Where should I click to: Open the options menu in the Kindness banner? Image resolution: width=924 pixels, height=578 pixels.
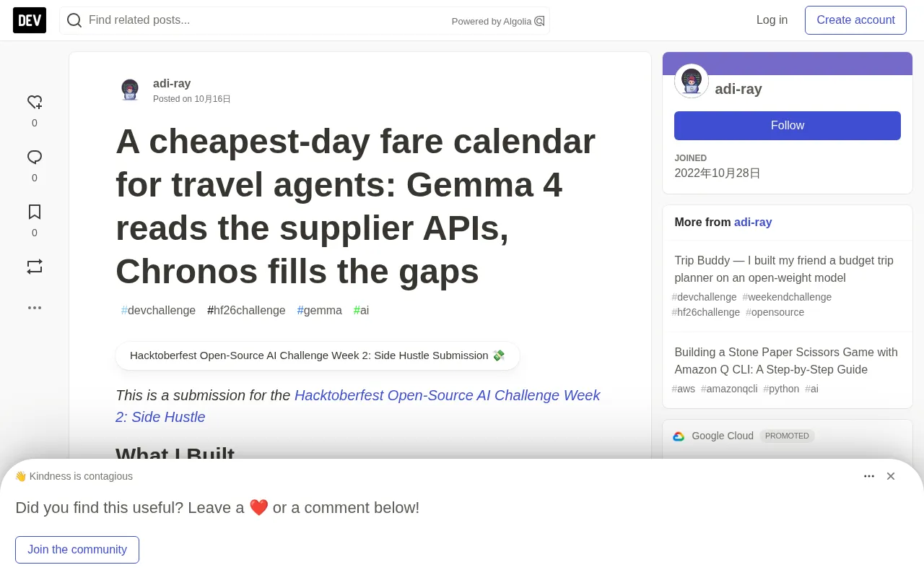869,476
